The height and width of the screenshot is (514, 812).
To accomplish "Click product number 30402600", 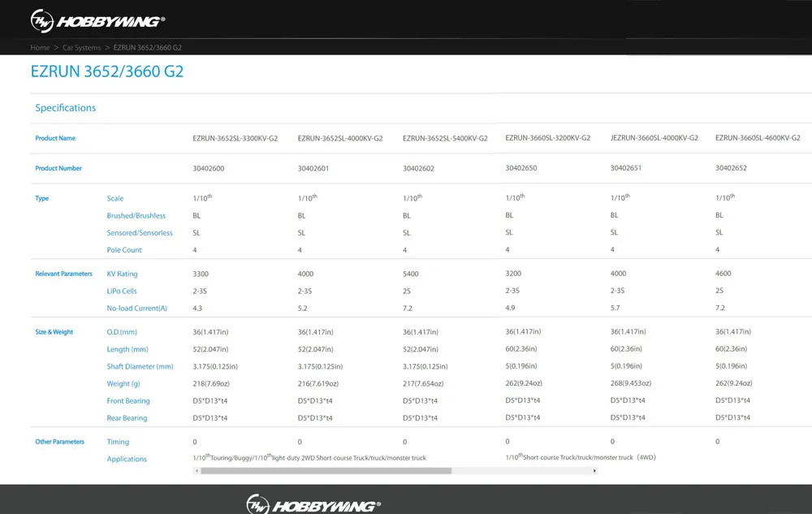I will coord(208,168).
